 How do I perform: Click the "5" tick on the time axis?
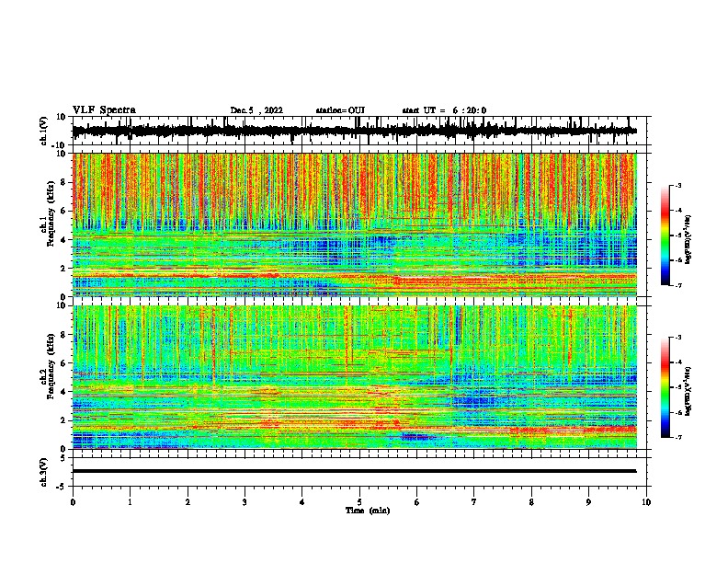359,502
